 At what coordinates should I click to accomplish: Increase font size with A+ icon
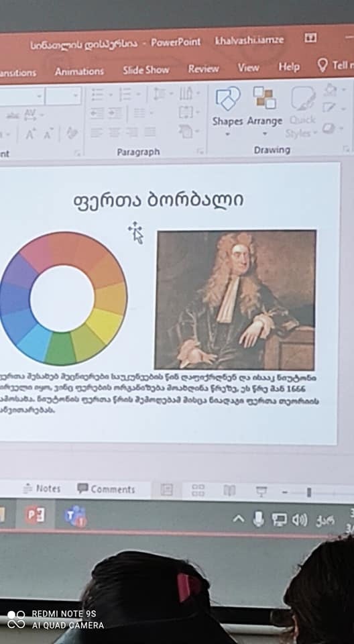[30, 134]
